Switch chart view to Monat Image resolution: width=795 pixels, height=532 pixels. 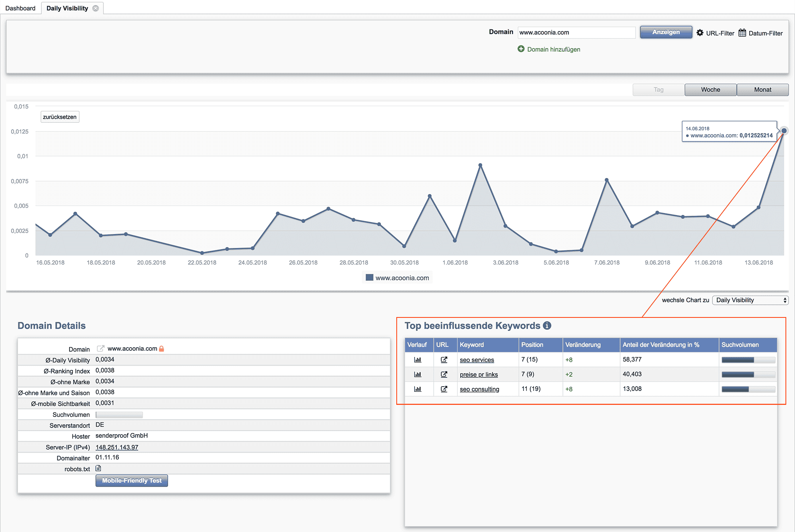point(763,90)
